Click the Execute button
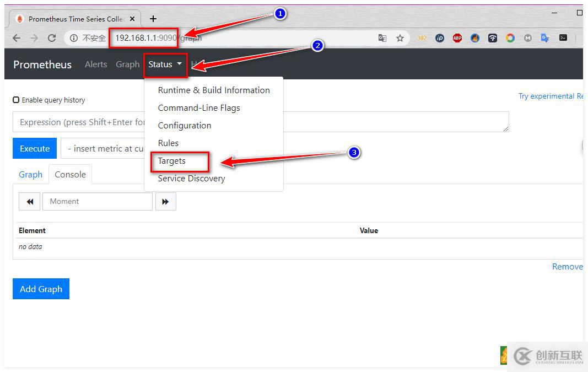The image size is (588, 372). click(x=35, y=148)
